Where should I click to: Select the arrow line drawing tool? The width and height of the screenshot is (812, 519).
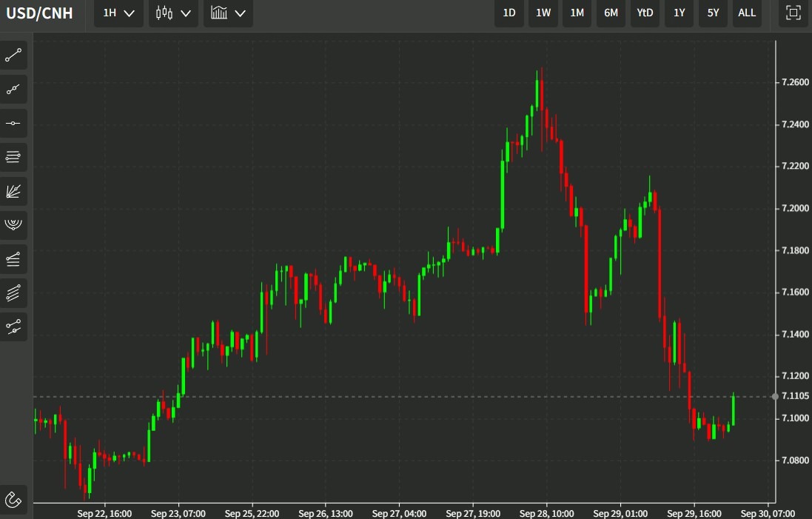click(x=13, y=89)
